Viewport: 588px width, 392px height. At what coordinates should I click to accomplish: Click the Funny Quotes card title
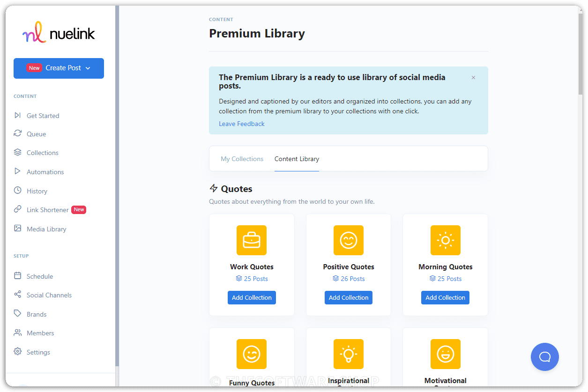(252, 383)
